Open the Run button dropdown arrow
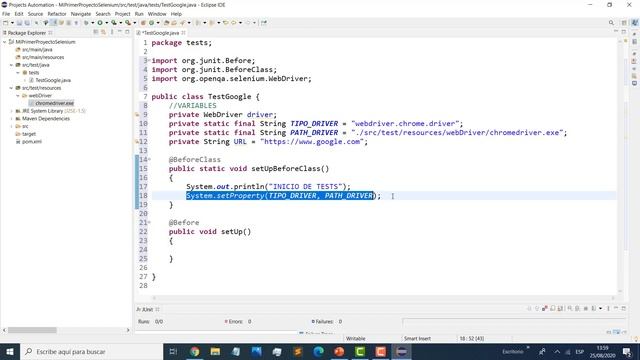640x360 pixels. click(107, 23)
